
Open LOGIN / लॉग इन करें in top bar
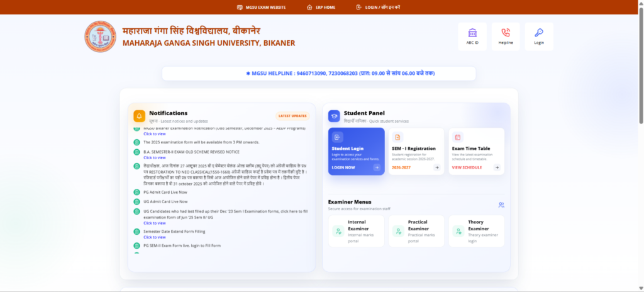click(x=378, y=8)
